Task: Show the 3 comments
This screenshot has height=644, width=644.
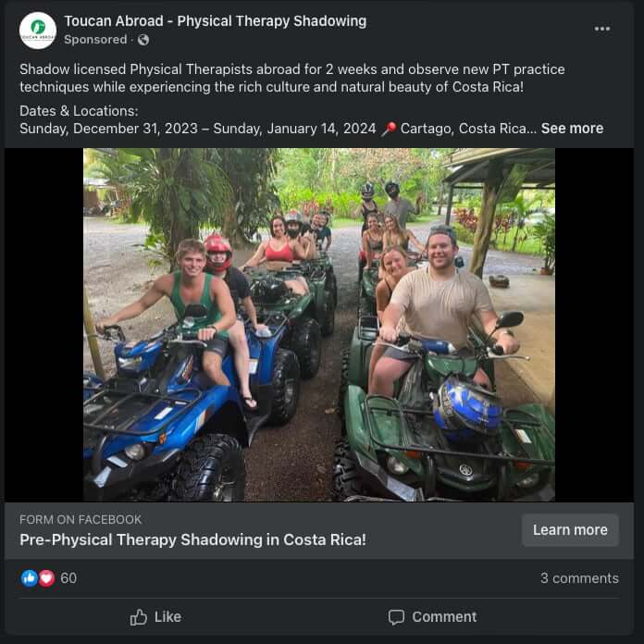Action: click(579, 578)
